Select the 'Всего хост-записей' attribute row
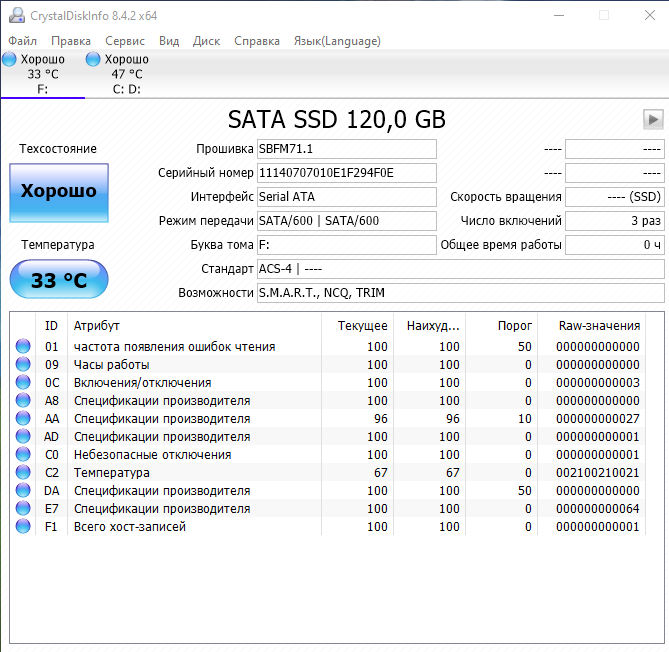Image resolution: width=669 pixels, height=652 pixels. (327, 527)
